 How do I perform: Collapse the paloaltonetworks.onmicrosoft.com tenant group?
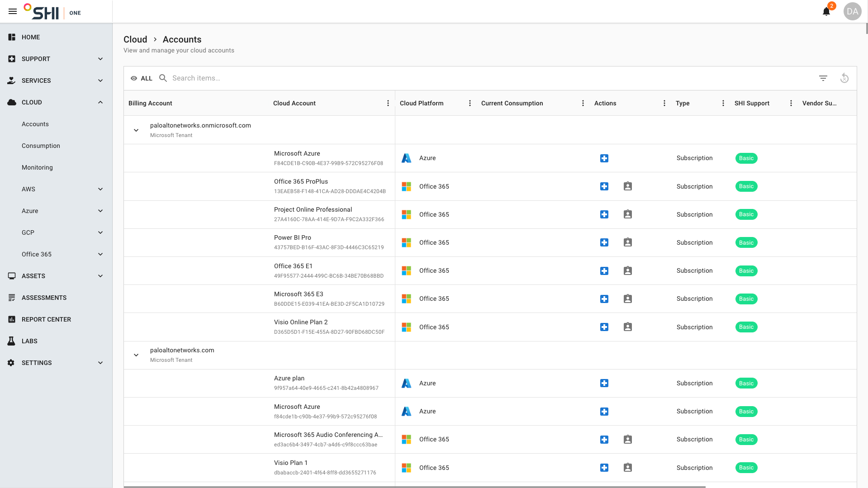tap(136, 130)
